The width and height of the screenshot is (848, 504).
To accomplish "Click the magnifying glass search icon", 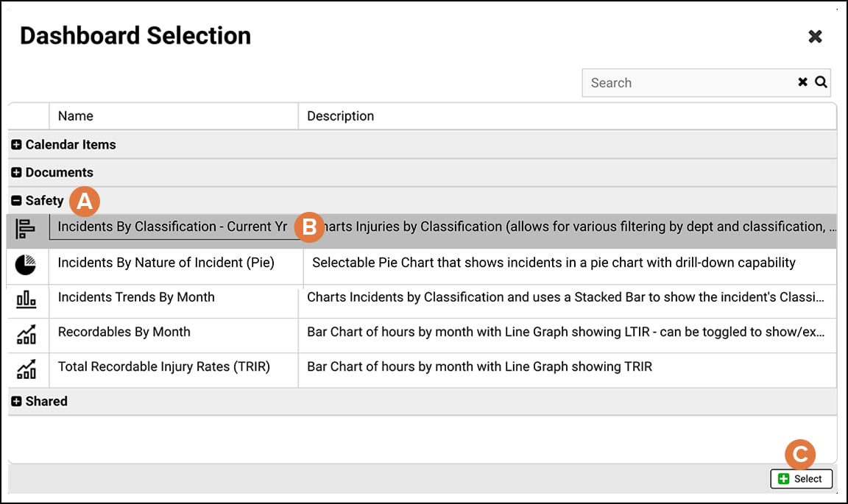I will (x=821, y=82).
